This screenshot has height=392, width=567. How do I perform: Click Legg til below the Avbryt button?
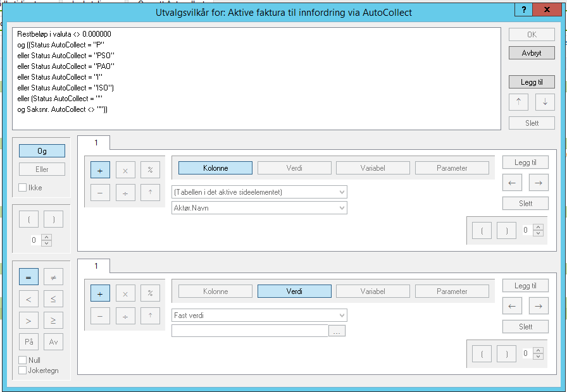tap(532, 82)
